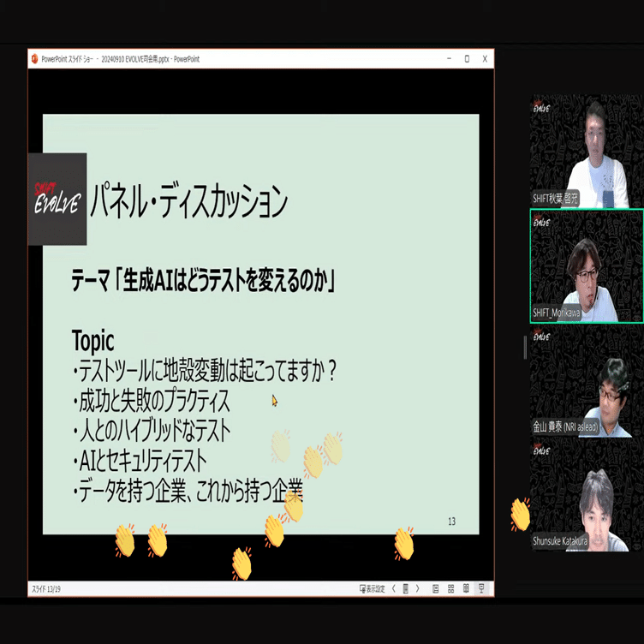Image resolution: width=644 pixels, height=644 pixels.
Task: Click bullet テストツールに地殻変動は起こってますか？
Action: [x=205, y=371]
